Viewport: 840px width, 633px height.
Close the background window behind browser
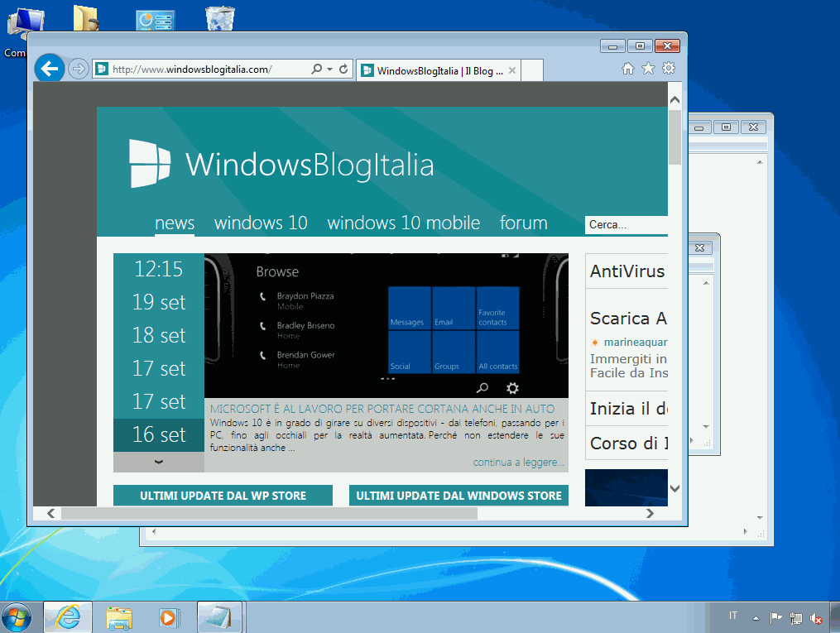(x=753, y=127)
